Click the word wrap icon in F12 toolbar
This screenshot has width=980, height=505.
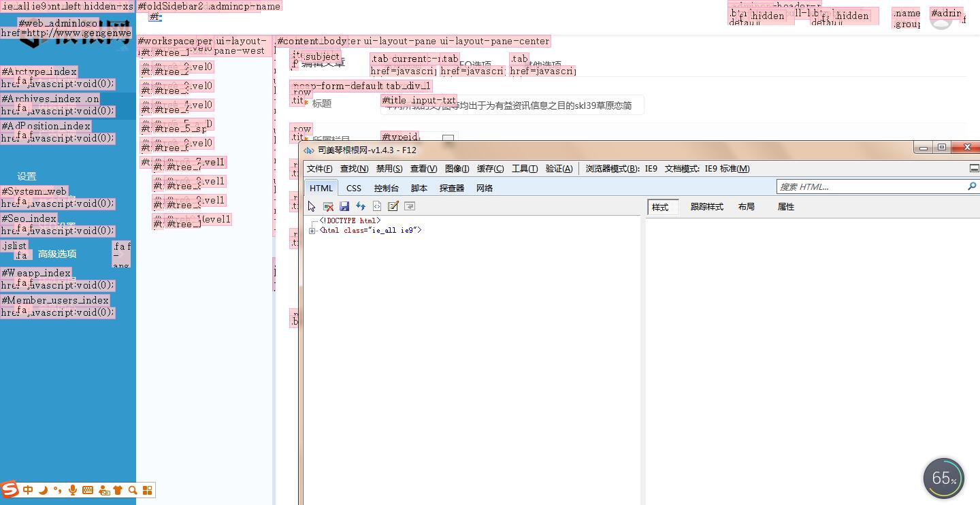pyautogui.click(x=410, y=206)
